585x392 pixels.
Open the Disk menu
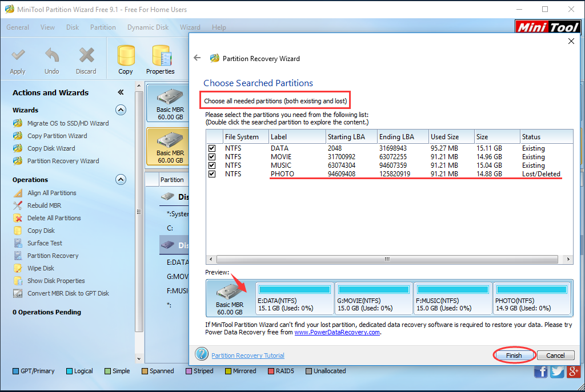[73, 27]
